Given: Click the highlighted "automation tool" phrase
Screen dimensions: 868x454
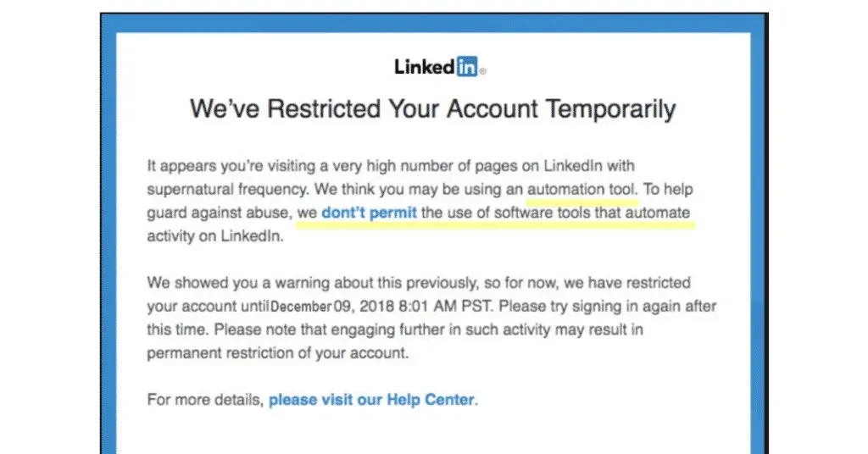Looking at the screenshot, I should [x=581, y=189].
